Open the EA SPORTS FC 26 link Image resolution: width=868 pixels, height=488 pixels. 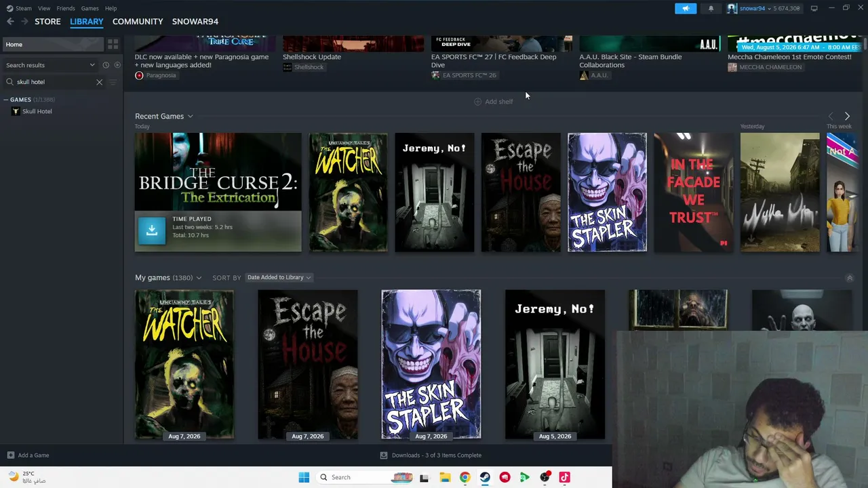464,75
